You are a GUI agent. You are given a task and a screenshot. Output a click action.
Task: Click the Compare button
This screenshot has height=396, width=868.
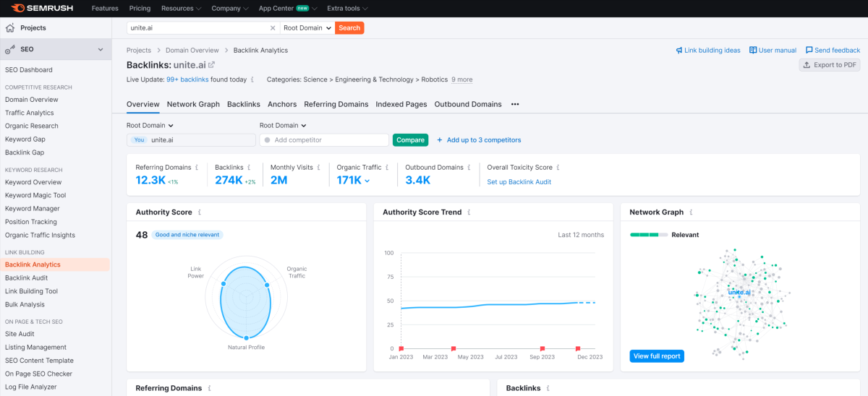[410, 139]
